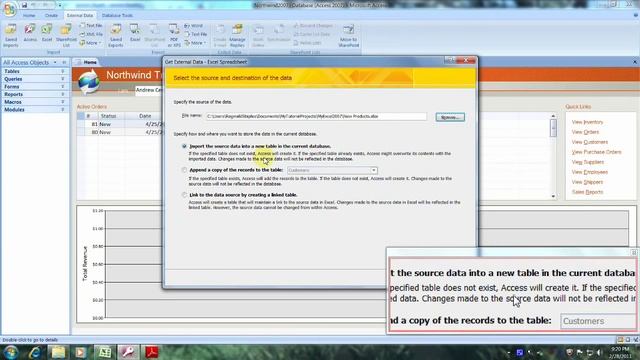Open Windows Media Player from the taskbar
Image resolution: width=640 pixels, height=360 pixels.
click(80, 352)
